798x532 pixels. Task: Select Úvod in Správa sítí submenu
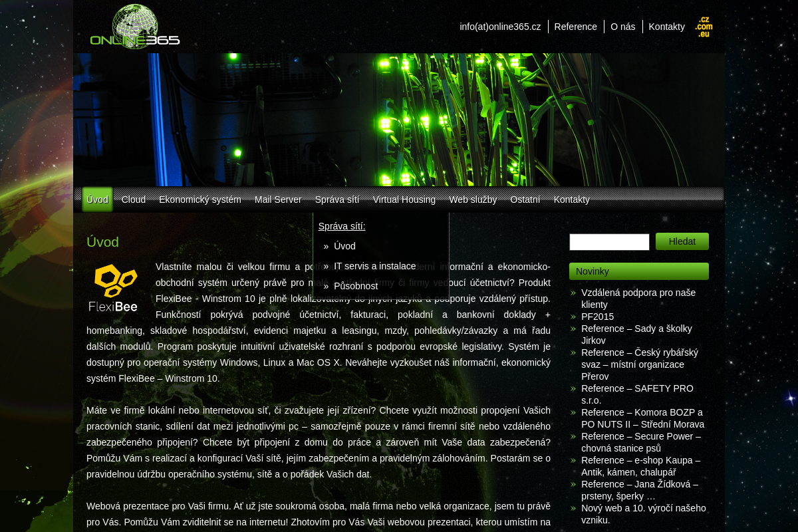(344, 246)
